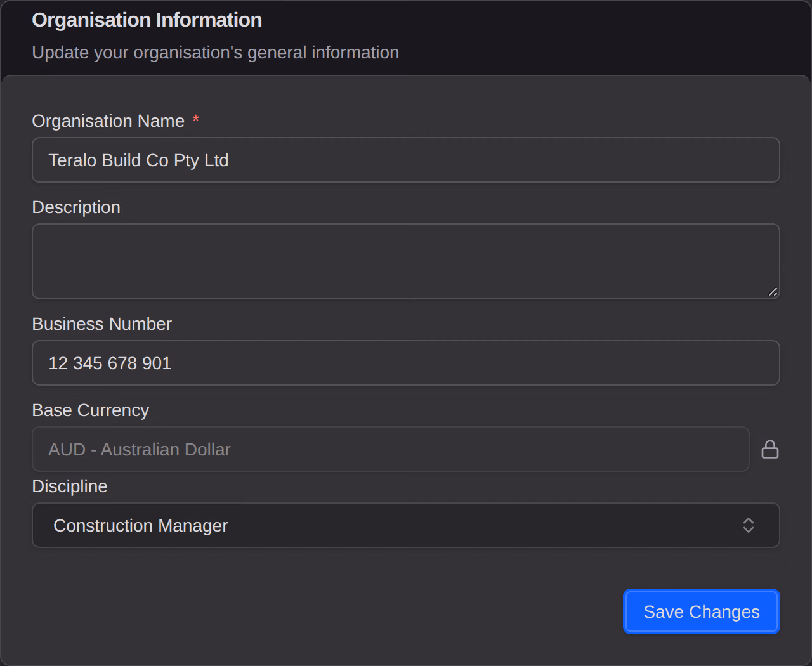Click the lock icon beside Base Currency
Viewport: 812px width, 666px height.
tap(770, 449)
